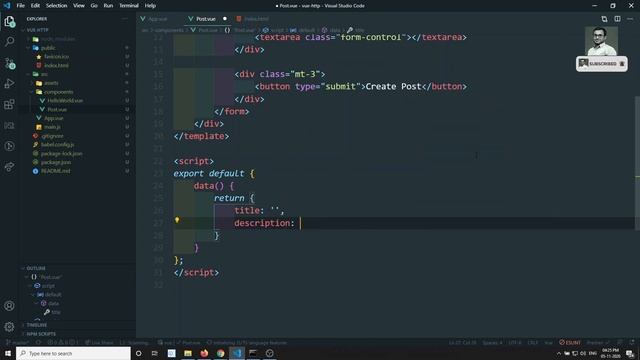Click the split editor icon
This screenshot has height=360, width=640.
pyautogui.click(x=617, y=19)
